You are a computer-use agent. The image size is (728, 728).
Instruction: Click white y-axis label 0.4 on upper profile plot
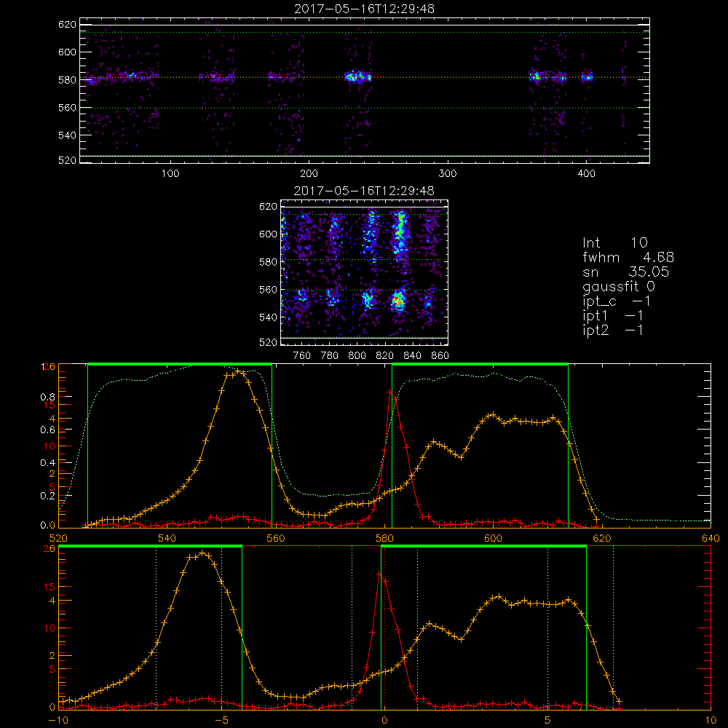[48, 462]
